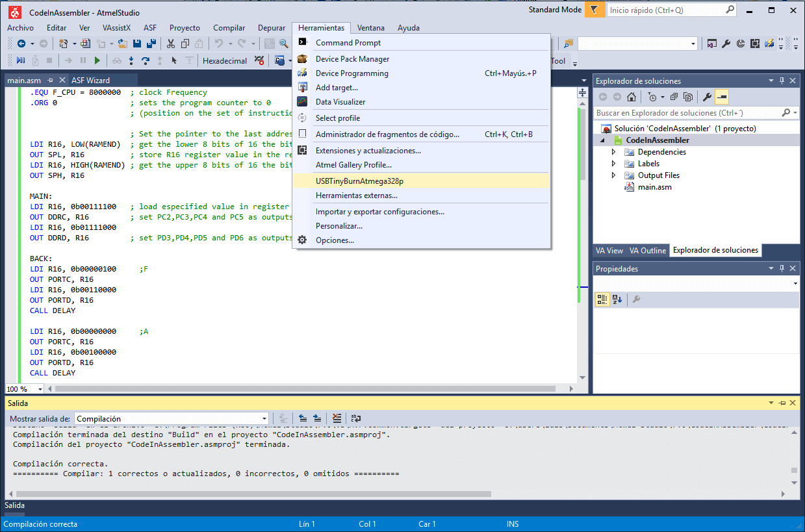The width and height of the screenshot is (805, 532).
Task: Click Clear All icon in Salida toolbar
Action: pos(337,419)
